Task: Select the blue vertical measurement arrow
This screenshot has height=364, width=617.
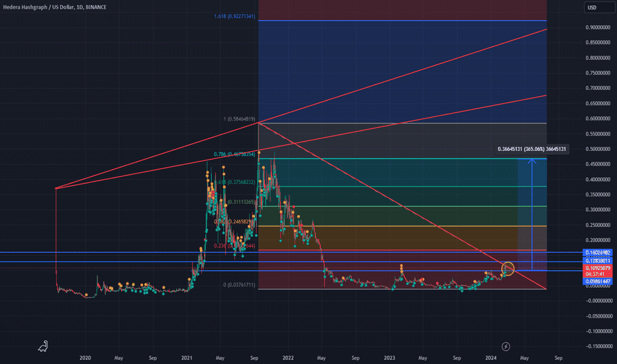Action: tap(532, 214)
